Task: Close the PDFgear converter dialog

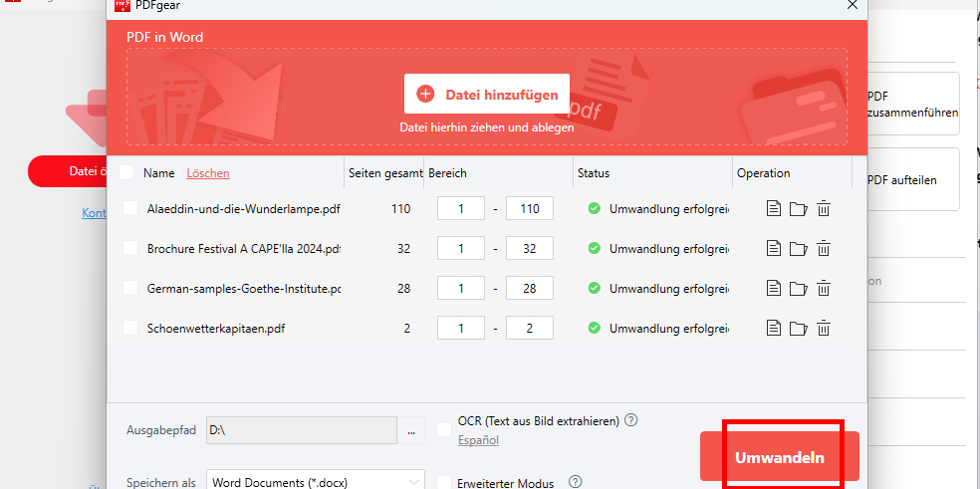Action: 852,5
